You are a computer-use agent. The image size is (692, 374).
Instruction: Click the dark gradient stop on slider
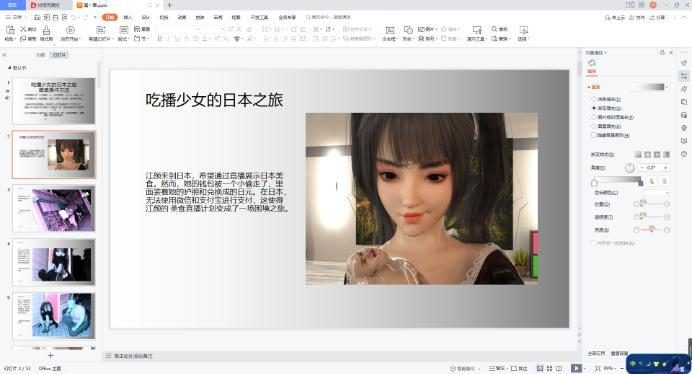click(641, 182)
